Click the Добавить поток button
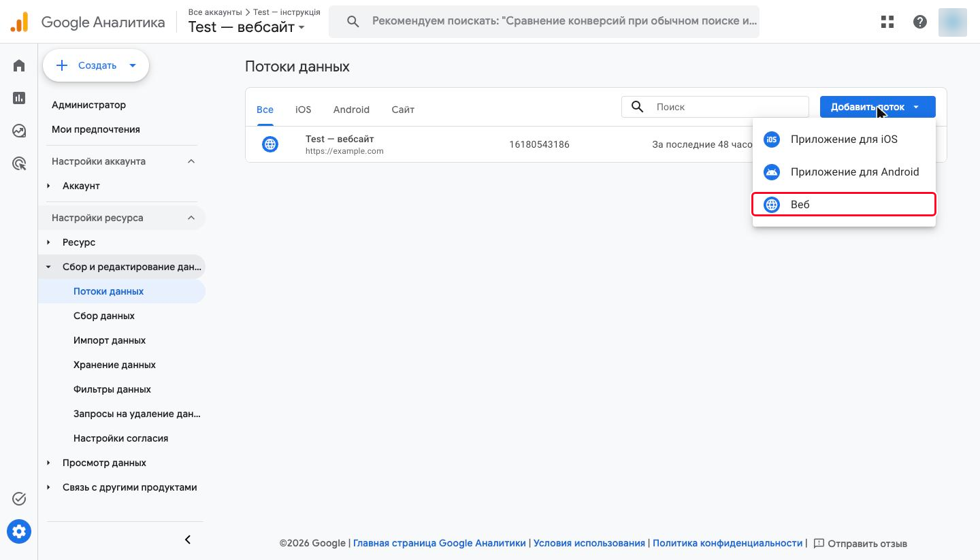 point(877,107)
